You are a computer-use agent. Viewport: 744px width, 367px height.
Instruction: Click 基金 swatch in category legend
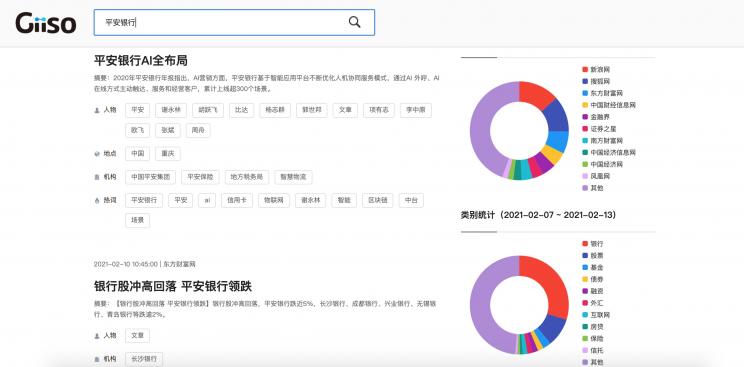(x=585, y=268)
